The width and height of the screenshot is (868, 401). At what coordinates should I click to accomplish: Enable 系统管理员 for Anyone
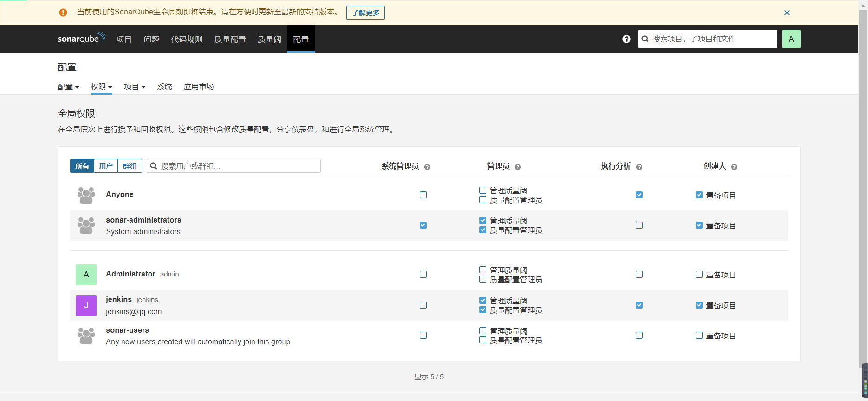[x=423, y=195]
